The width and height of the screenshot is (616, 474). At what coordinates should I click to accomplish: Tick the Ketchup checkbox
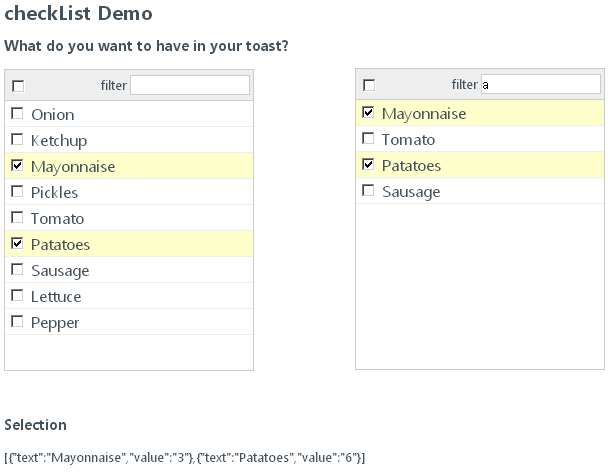(x=17, y=139)
